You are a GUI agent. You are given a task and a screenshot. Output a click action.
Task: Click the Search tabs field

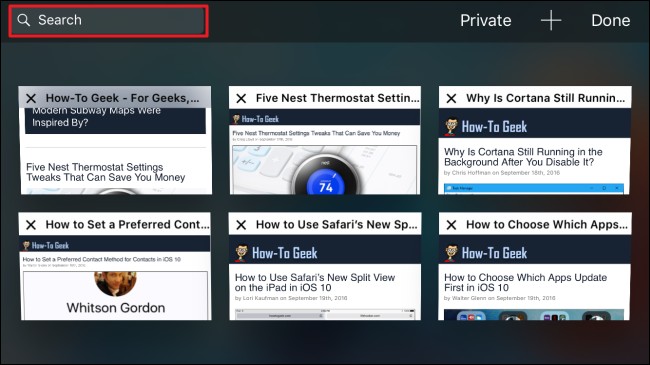click(x=108, y=21)
